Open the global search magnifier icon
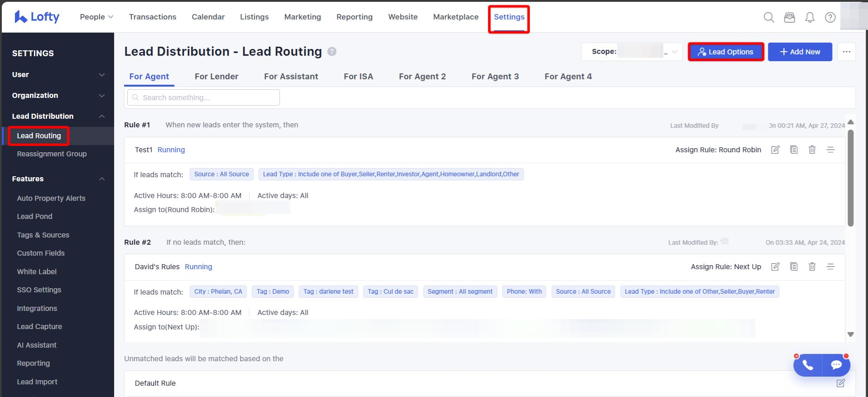The height and width of the screenshot is (397, 868). [768, 17]
